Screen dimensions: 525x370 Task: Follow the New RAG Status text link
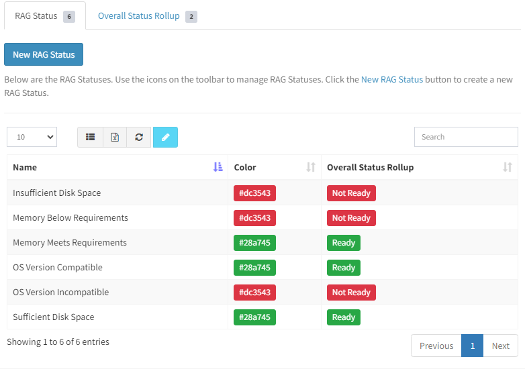click(392, 80)
